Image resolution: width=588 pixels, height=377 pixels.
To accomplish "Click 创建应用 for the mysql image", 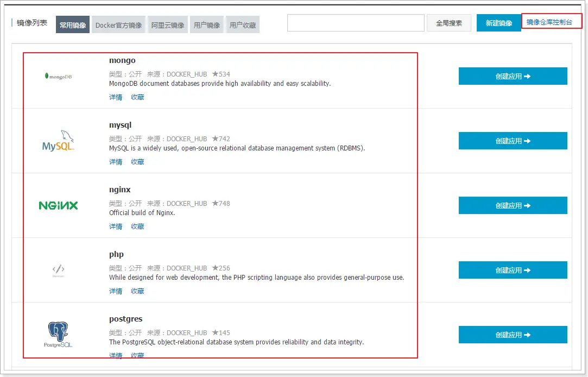I will [x=513, y=141].
